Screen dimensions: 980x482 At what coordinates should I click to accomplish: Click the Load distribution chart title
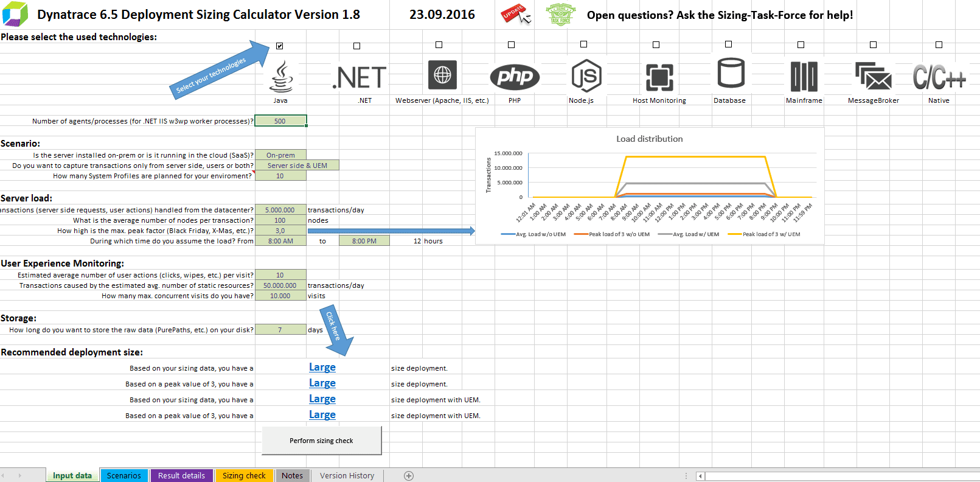click(x=649, y=139)
